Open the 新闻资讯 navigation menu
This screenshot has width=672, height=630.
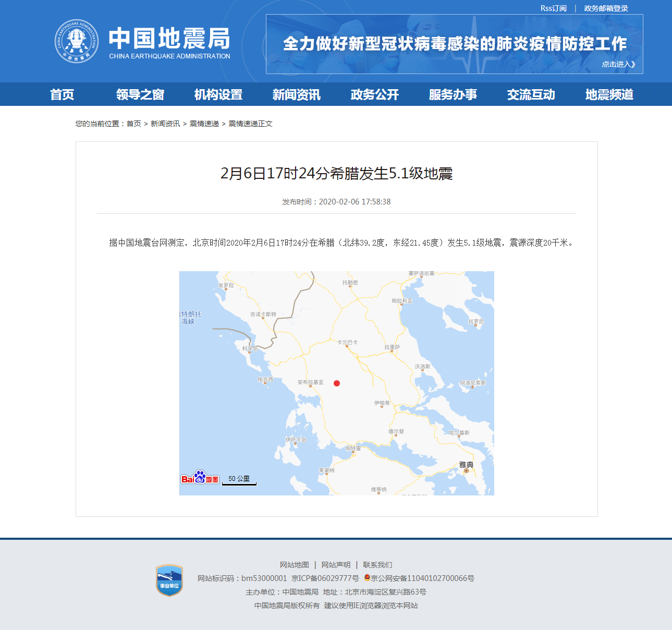tap(296, 94)
